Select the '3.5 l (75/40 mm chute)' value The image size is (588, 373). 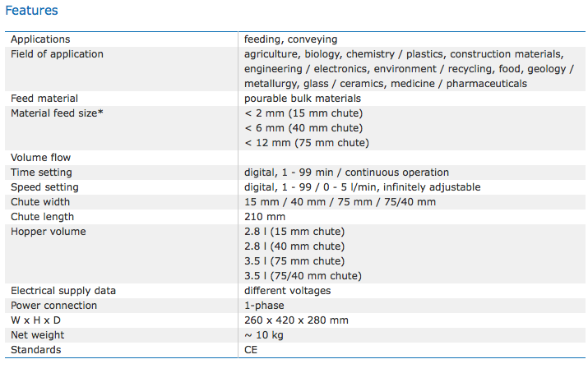(303, 276)
